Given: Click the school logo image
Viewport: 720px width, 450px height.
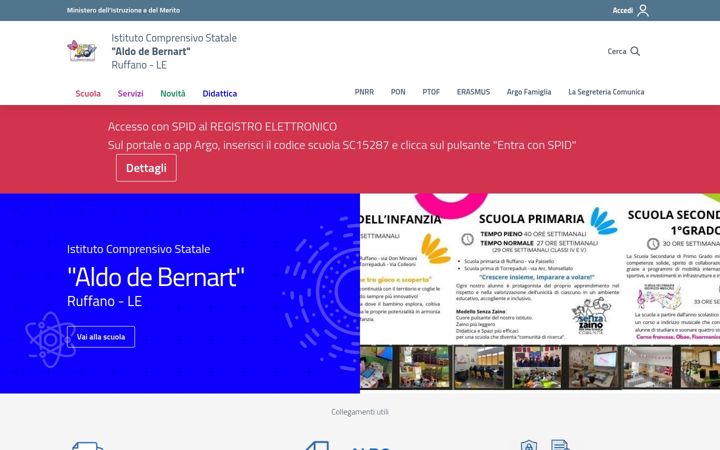Looking at the screenshot, I should click(82, 51).
